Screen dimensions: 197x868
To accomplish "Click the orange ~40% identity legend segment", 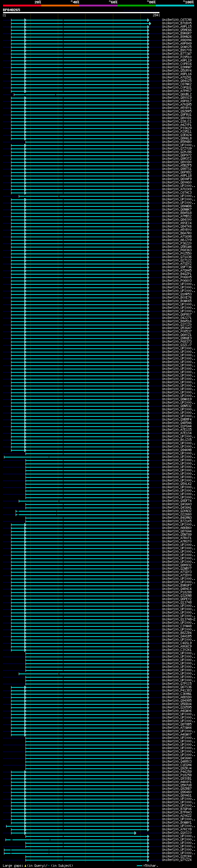I will (60, 6).
